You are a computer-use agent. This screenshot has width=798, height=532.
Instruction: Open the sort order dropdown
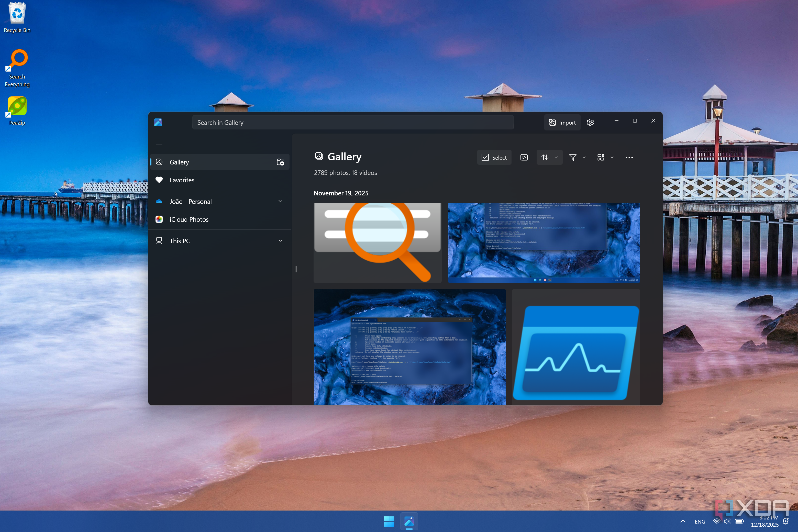(x=549, y=158)
